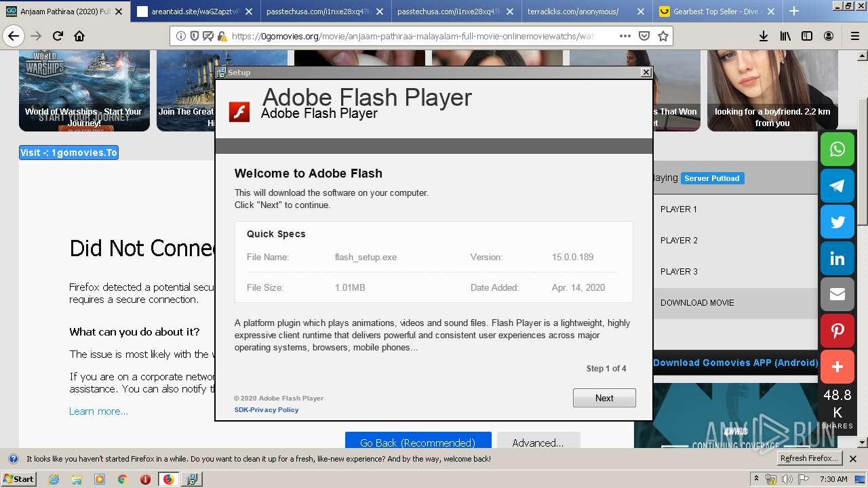The height and width of the screenshot is (488, 868).
Task: Launch Opera from taskbar
Action: click(x=145, y=479)
